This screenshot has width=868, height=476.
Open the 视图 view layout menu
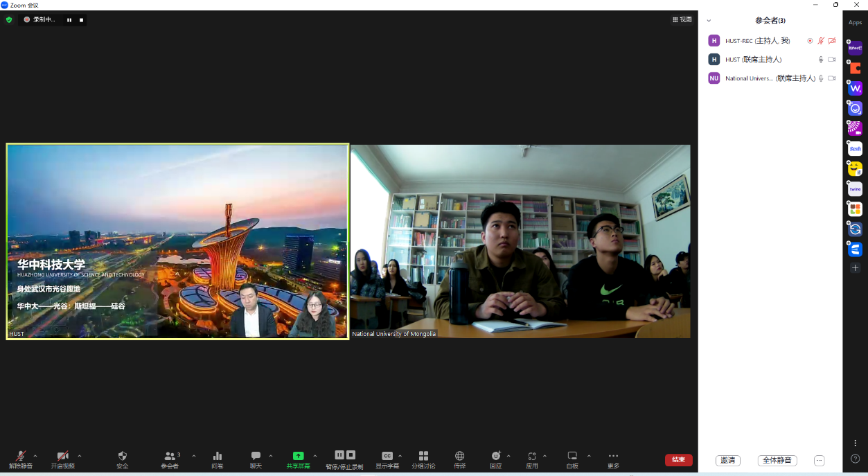[x=682, y=19]
